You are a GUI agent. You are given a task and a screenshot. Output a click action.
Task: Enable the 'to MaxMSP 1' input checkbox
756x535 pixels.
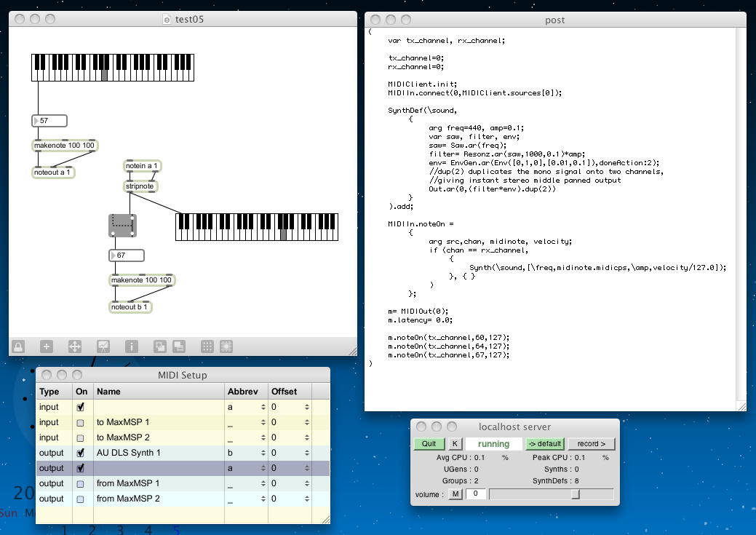pyautogui.click(x=81, y=423)
